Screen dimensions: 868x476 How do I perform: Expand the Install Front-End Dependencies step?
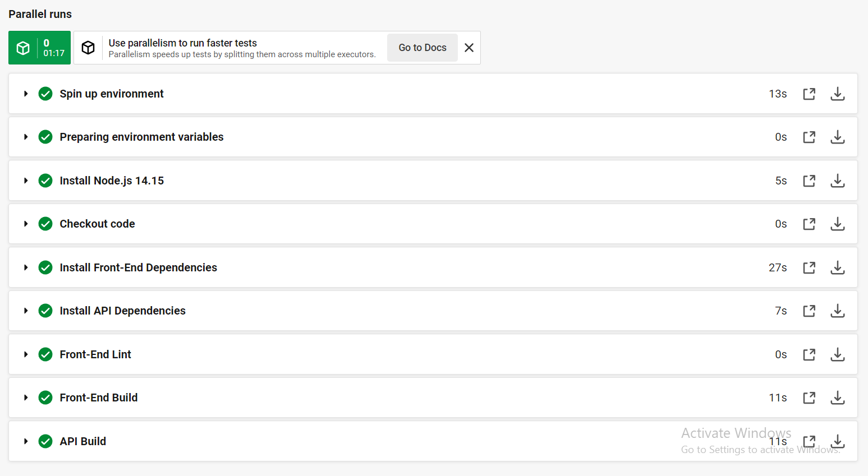[26, 267]
